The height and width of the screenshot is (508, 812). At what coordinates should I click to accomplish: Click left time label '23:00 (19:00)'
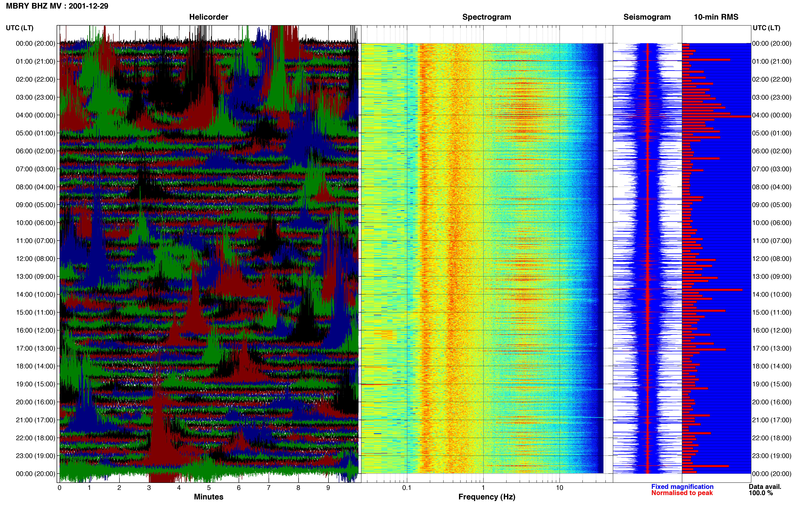36,456
